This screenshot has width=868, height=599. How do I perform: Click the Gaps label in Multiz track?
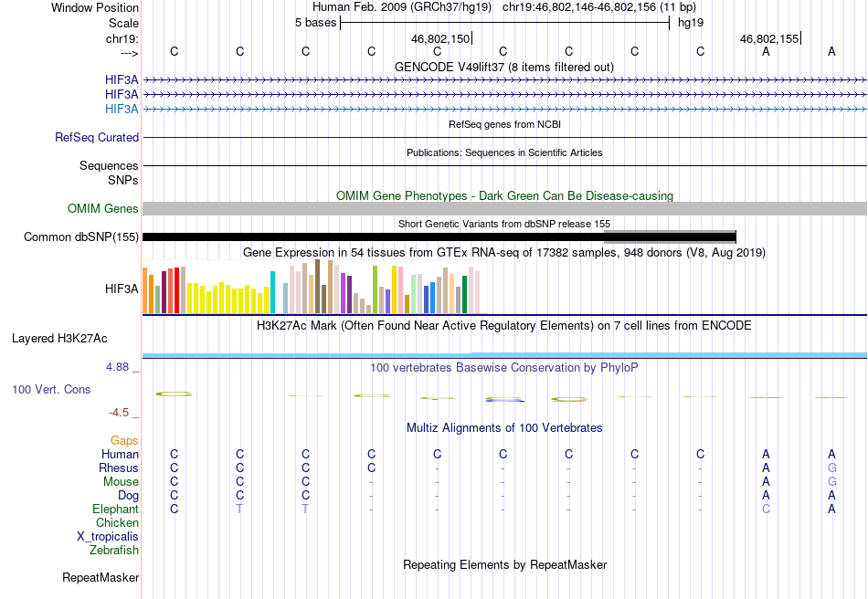[x=124, y=440]
